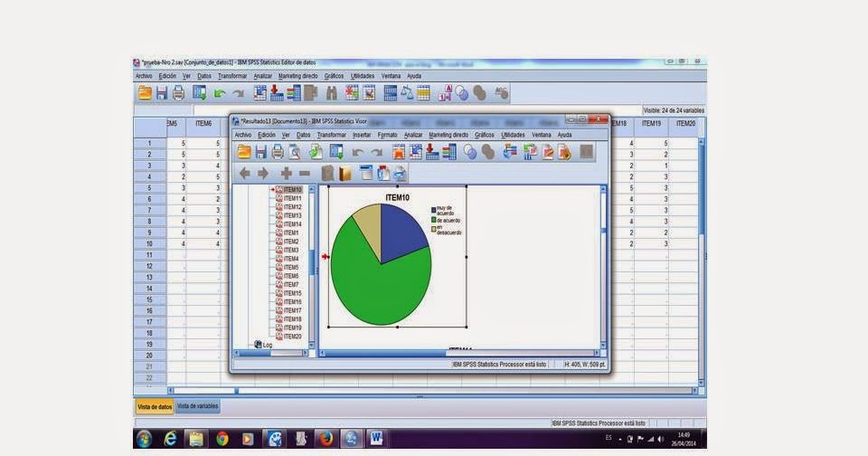Select ITEM20 in the outline tree
The width and height of the screenshot is (868, 456).
[x=292, y=337]
